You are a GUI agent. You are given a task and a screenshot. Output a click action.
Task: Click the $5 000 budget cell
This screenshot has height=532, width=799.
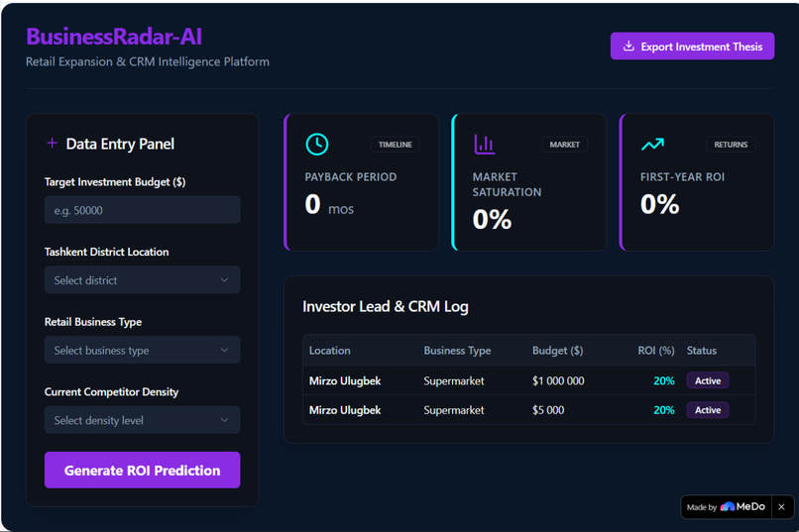548,410
